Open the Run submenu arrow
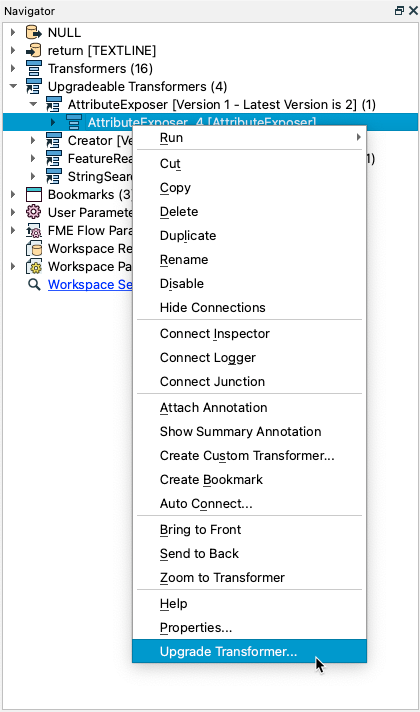This screenshot has height=712, width=420. pyautogui.click(x=358, y=137)
